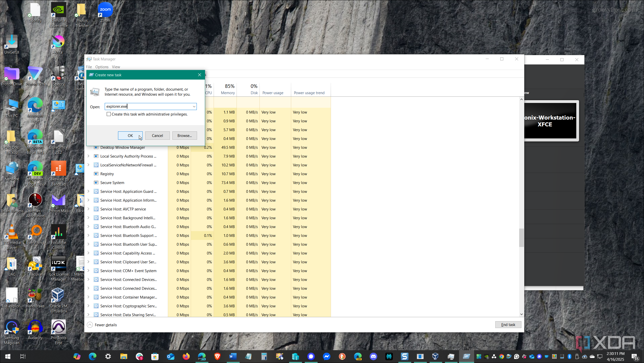Select Oracle VM VirtualBox desktop icon
Screen dimensions: 644x363
58,300
